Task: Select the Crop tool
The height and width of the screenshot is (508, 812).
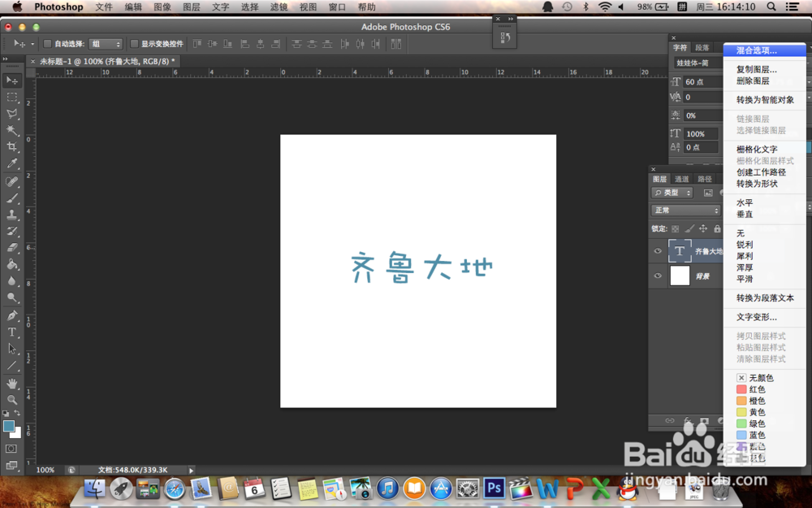Action: click(x=11, y=145)
